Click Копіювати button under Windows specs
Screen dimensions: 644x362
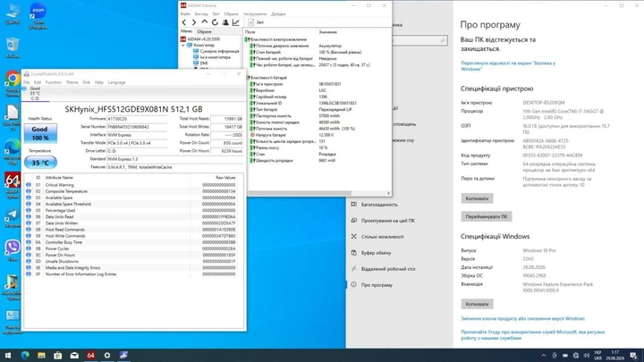tap(477, 304)
